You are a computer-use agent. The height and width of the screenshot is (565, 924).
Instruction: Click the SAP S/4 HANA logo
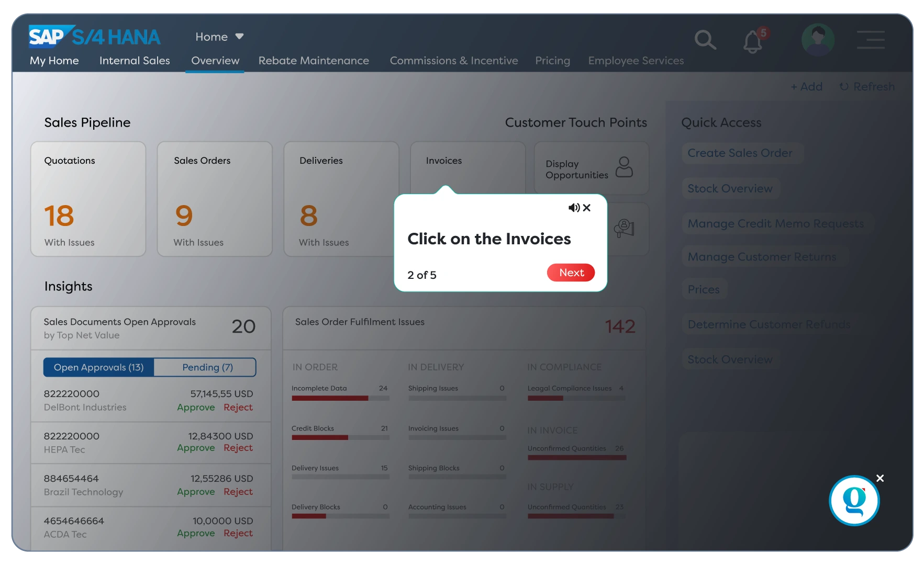click(x=95, y=37)
